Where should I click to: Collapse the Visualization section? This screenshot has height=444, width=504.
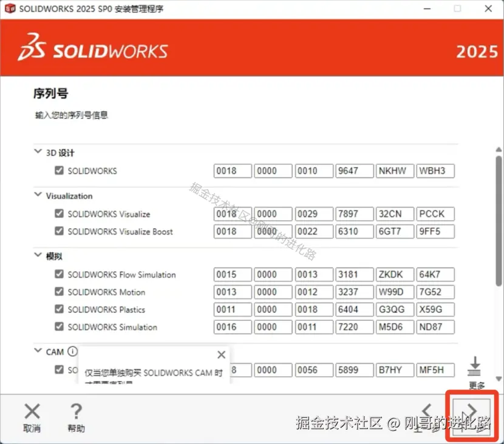tap(38, 196)
